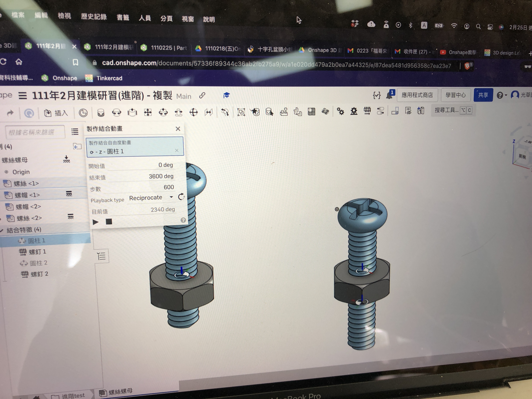
Task: Select Origin in the instance tree
Action: 21,172
